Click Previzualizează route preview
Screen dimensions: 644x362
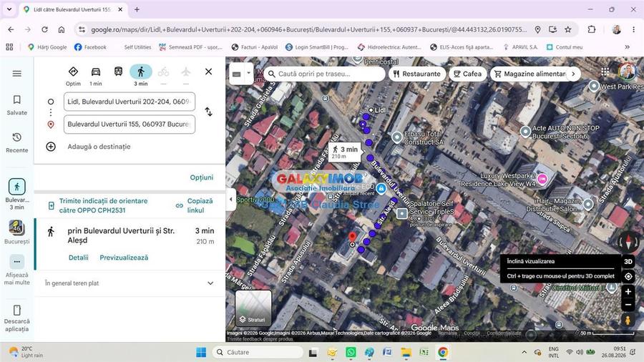[x=124, y=258]
